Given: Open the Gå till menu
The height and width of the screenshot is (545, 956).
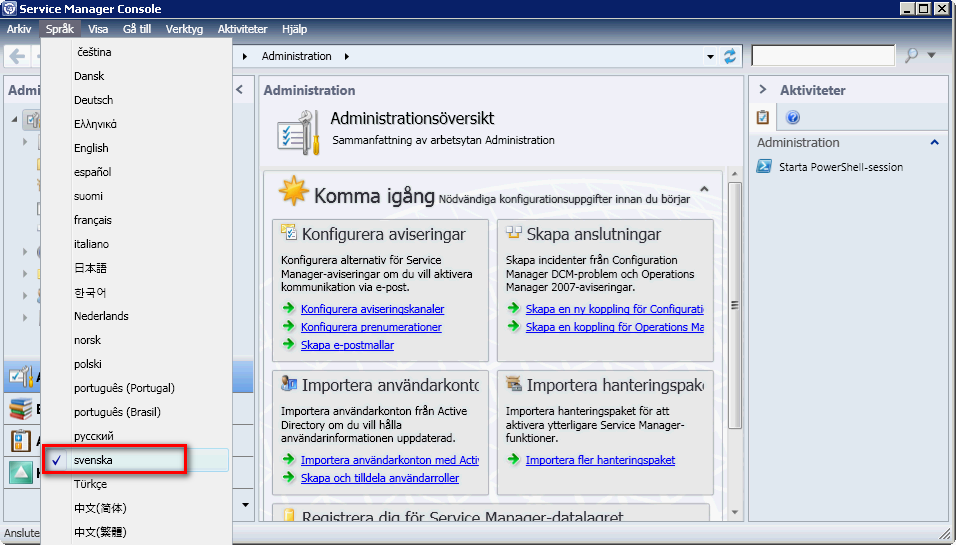Looking at the screenshot, I should pyautogui.click(x=137, y=29).
